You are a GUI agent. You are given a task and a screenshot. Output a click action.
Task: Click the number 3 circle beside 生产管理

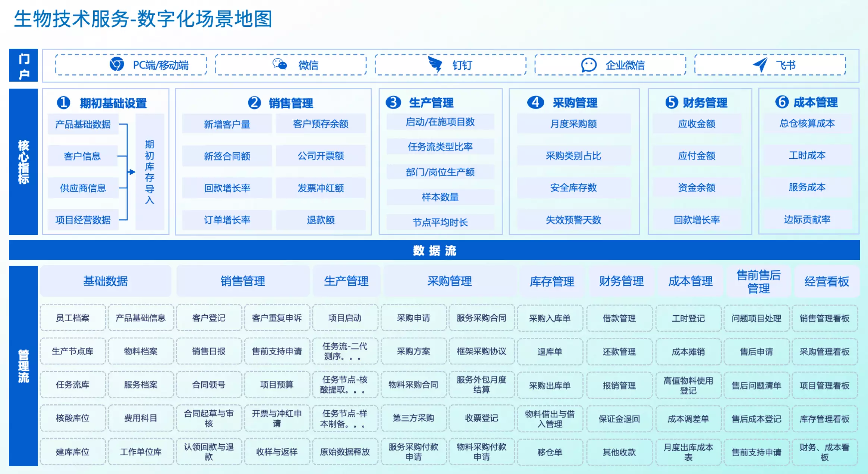[393, 102]
